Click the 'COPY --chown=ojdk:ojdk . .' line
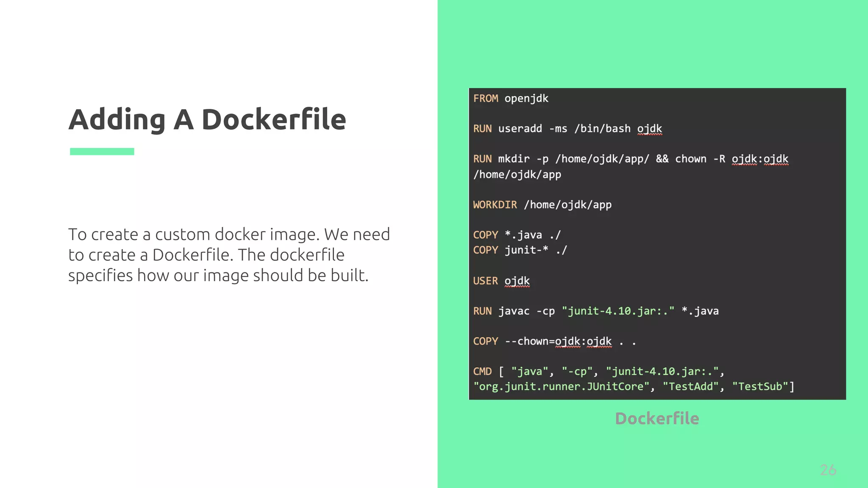Image resolution: width=868 pixels, height=488 pixels. click(555, 341)
